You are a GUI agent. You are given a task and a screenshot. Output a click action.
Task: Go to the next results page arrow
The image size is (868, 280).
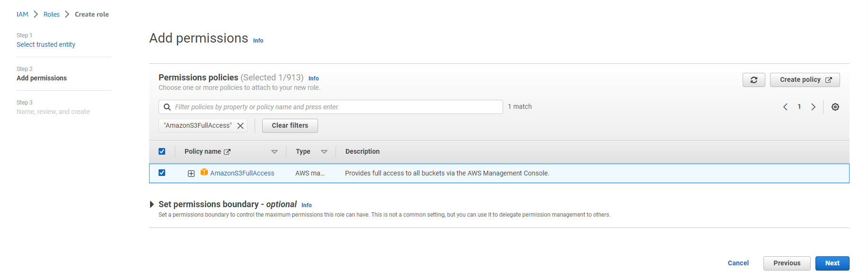[813, 107]
